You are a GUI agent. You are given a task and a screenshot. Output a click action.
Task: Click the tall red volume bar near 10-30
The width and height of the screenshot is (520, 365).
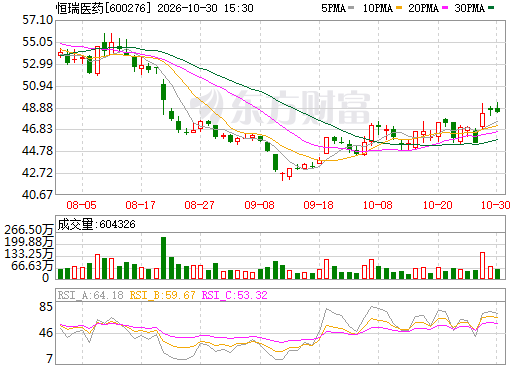[482, 266]
